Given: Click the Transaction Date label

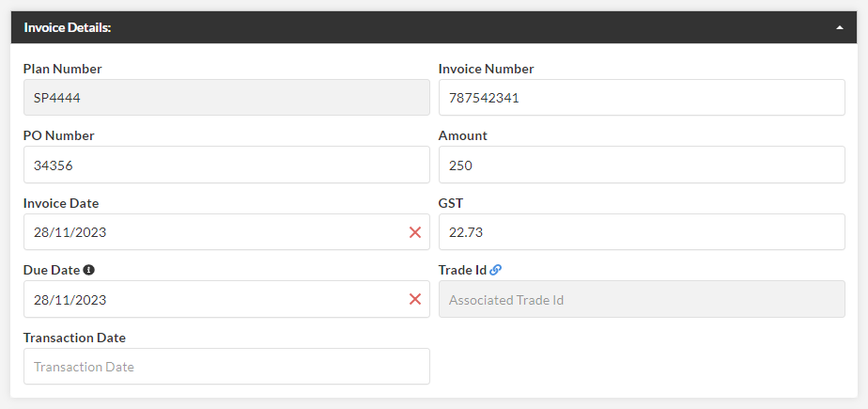Looking at the screenshot, I should (74, 338).
